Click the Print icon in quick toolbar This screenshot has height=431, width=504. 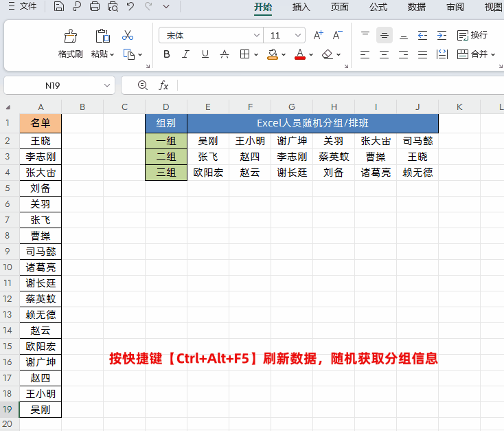[95, 6]
